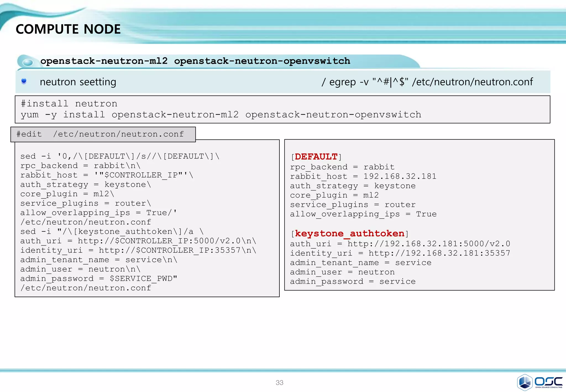Click the oval icon in package header
The height and width of the screenshot is (392, 566).
[27, 62]
